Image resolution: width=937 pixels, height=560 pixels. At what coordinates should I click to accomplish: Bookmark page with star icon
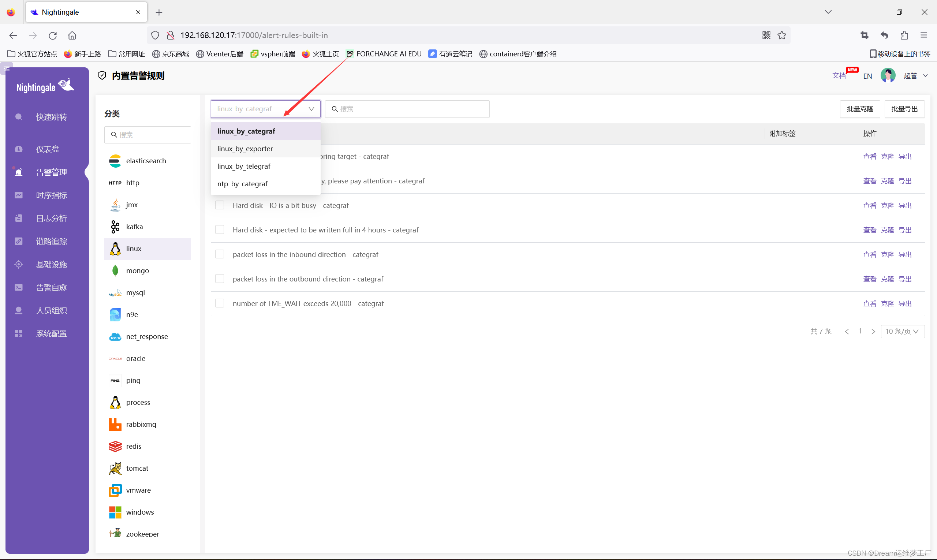click(782, 36)
